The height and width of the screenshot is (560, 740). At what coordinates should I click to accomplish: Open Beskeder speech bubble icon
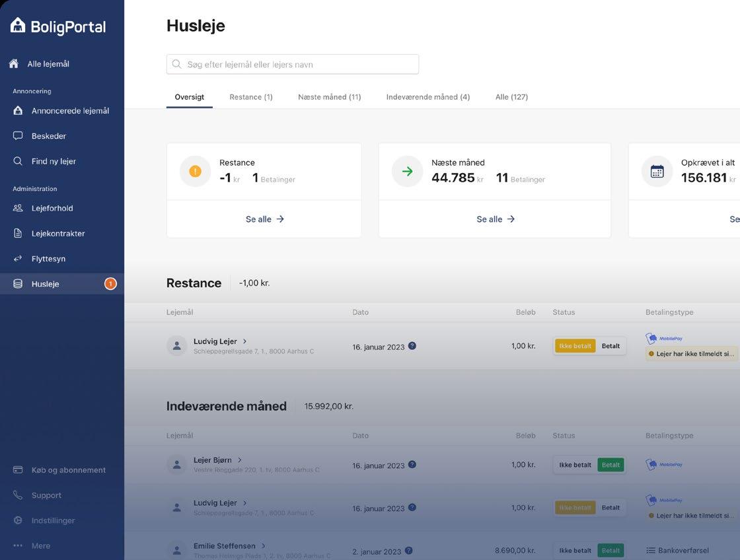[18, 136]
